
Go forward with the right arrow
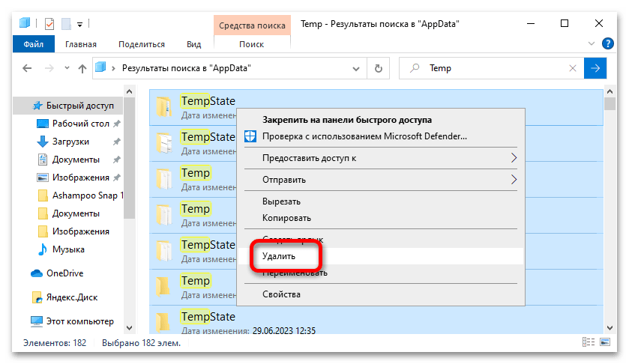pyautogui.click(x=49, y=68)
